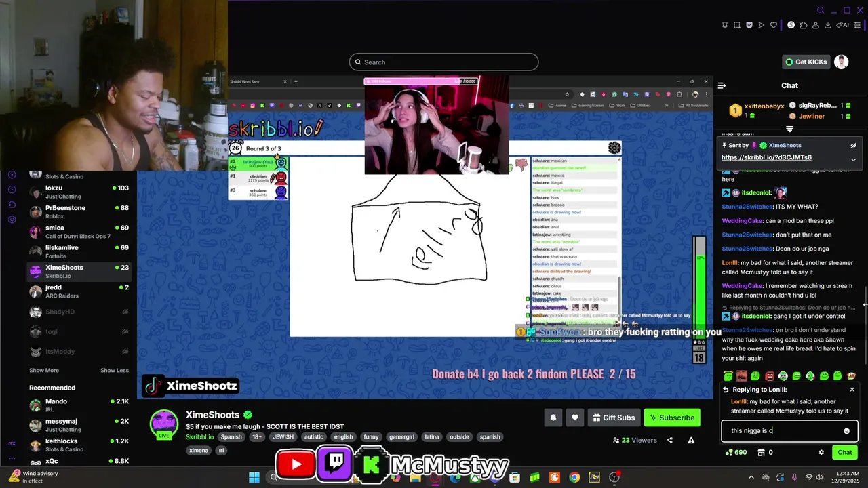Click the gamergirl tag
This screenshot has width=868, height=488.
click(402, 437)
